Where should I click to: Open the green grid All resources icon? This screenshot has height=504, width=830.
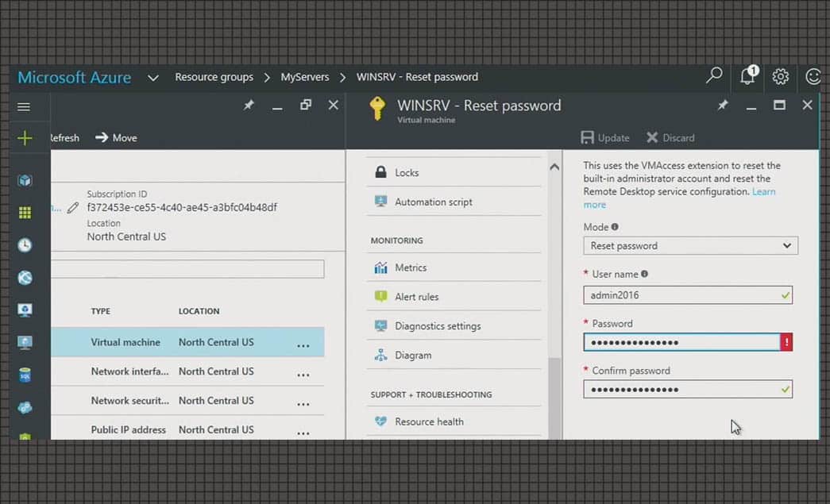[25, 213]
